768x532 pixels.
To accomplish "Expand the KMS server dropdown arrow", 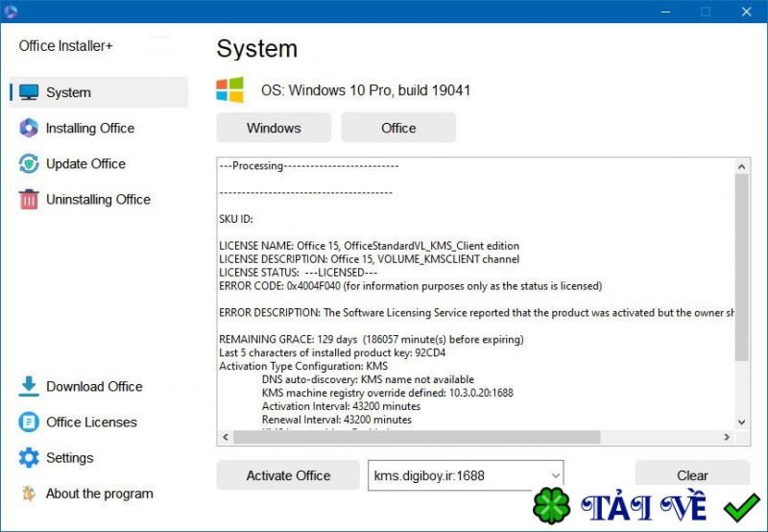I will click(555, 475).
